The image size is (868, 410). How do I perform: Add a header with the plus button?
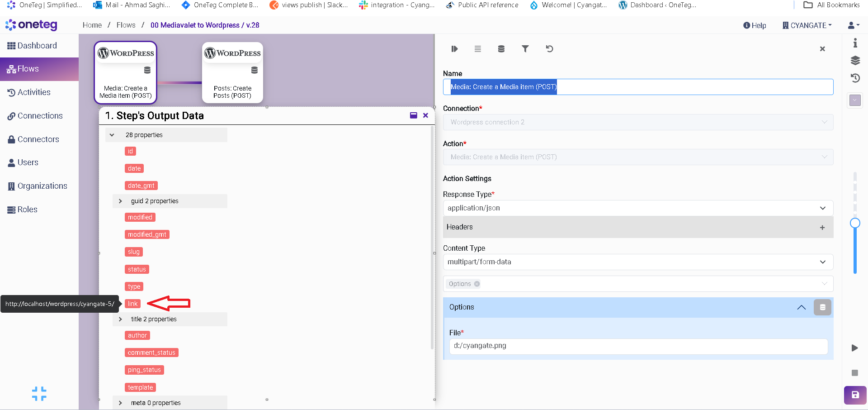coord(822,228)
